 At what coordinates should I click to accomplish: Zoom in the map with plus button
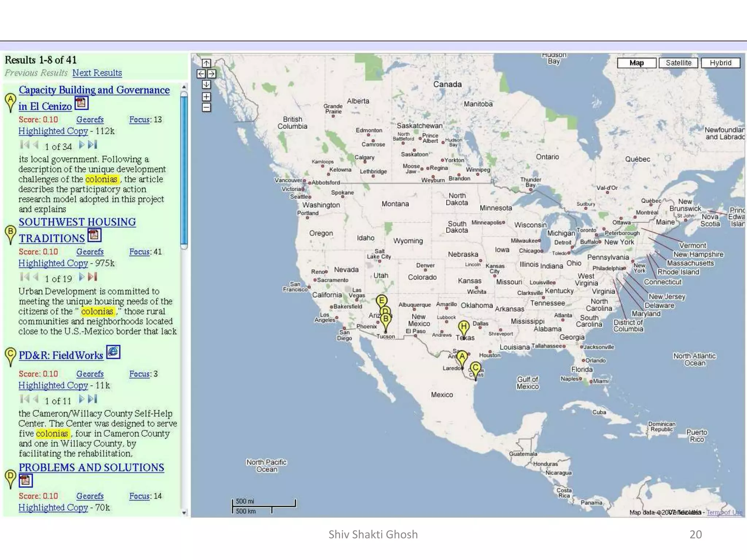tap(206, 97)
